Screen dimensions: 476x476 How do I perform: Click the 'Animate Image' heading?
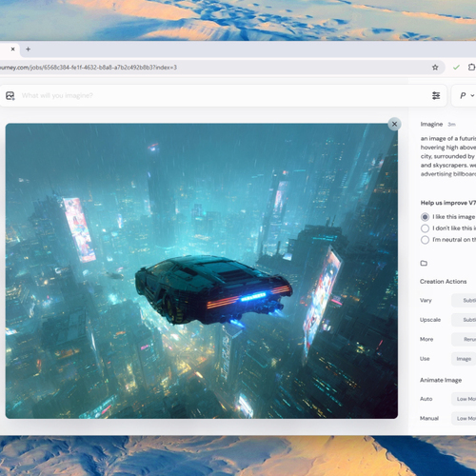(x=441, y=380)
